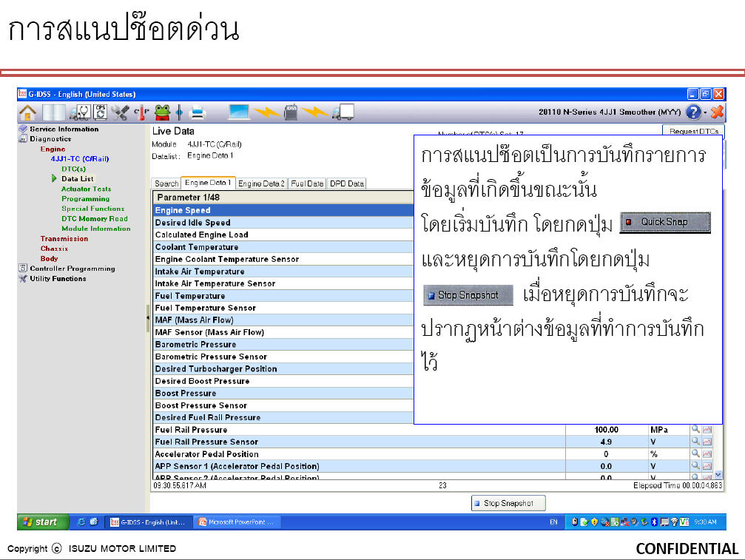The image size is (745, 560).
Task: Switch to the Search tab
Action: [166, 183]
